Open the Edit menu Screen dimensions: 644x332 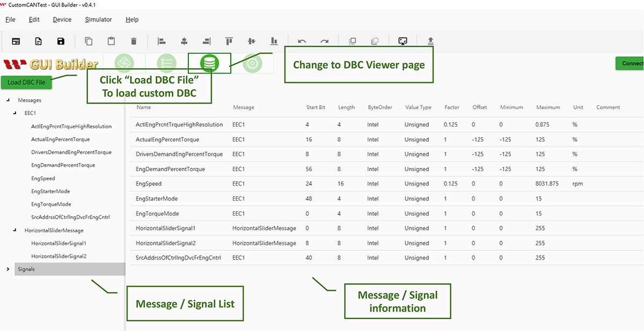[34, 20]
